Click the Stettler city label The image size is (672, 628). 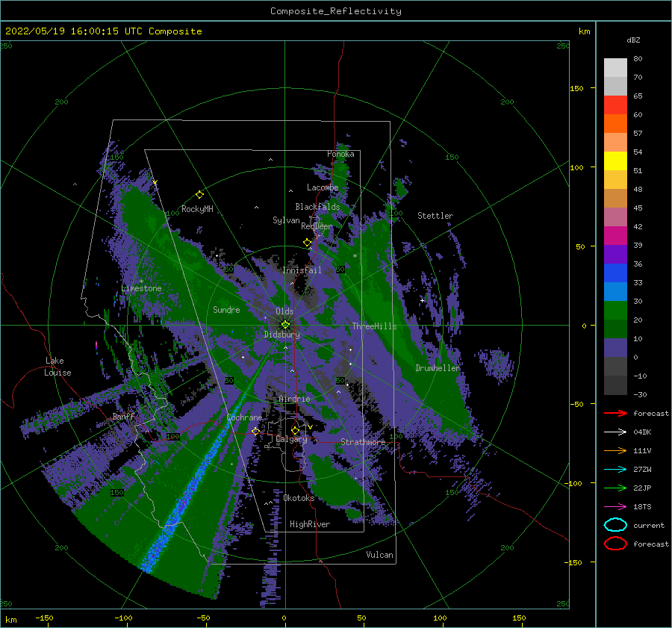click(435, 216)
